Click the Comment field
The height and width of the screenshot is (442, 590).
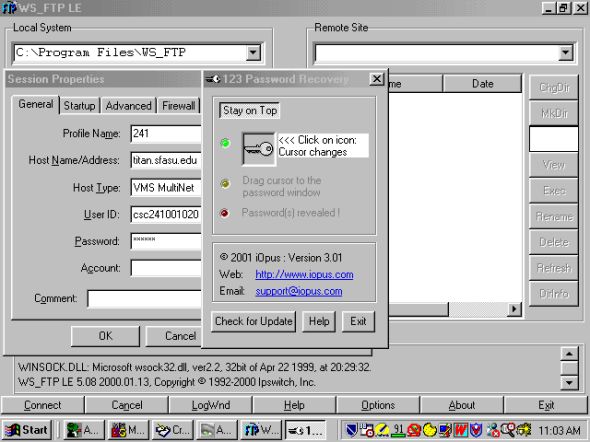coord(144,299)
